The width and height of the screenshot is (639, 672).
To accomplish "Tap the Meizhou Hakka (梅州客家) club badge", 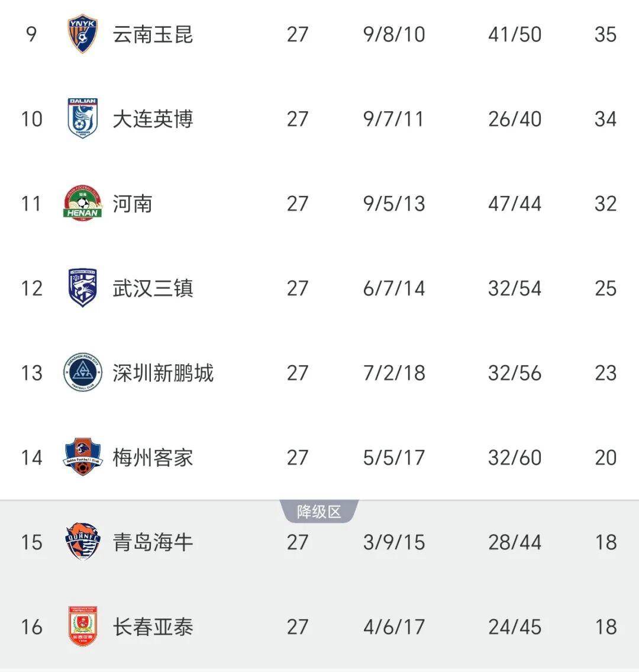I will pos(82,458).
